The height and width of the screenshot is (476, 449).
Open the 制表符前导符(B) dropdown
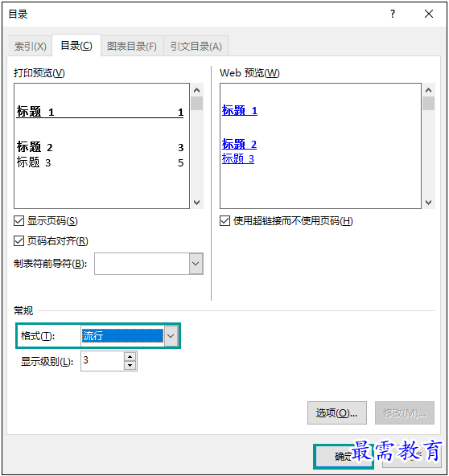pyautogui.click(x=196, y=264)
